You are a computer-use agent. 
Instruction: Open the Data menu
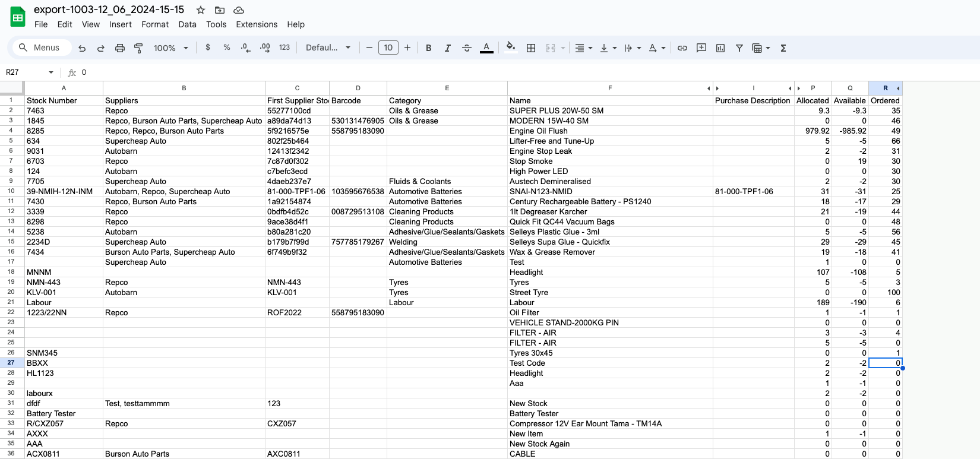click(187, 24)
